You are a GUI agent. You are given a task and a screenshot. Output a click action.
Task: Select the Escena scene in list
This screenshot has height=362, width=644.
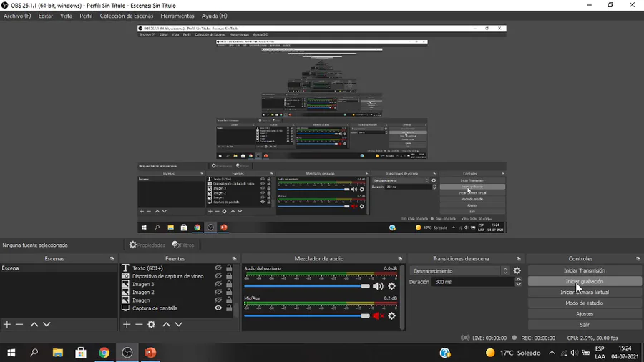[x=59, y=268]
